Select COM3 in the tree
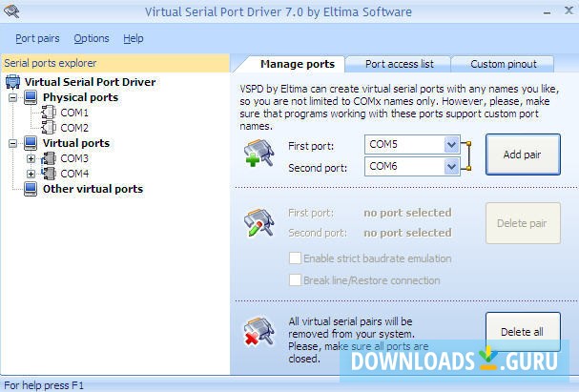 (74, 158)
